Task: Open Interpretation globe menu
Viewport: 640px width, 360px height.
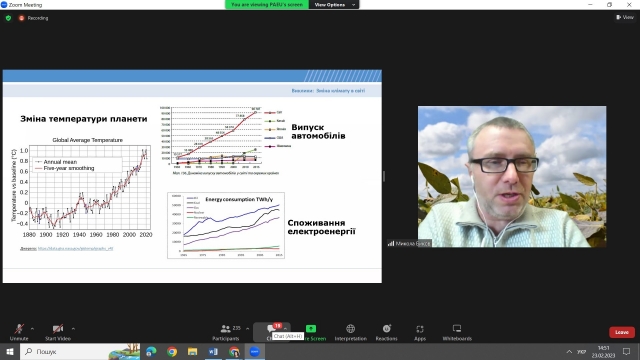Action: [x=351, y=332]
